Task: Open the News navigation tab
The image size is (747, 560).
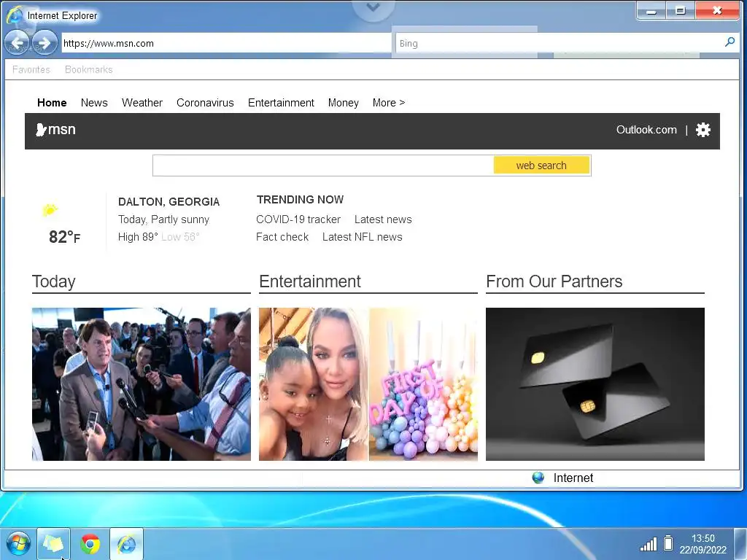Action: (94, 103)
